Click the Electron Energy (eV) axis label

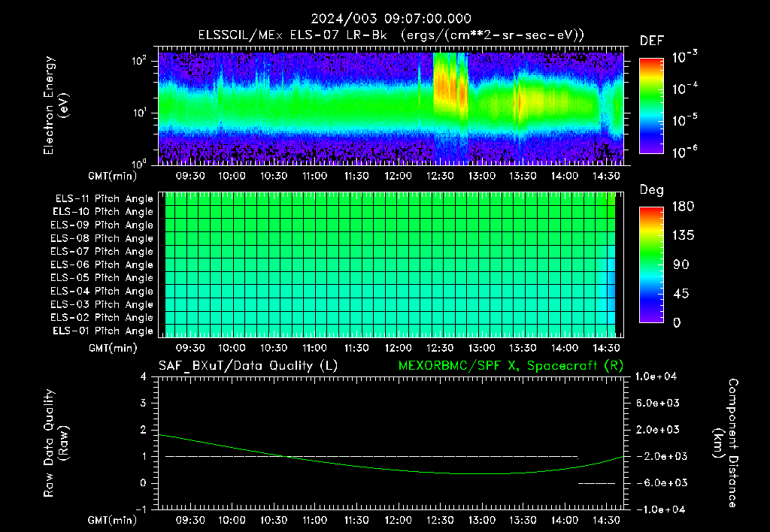56,105
